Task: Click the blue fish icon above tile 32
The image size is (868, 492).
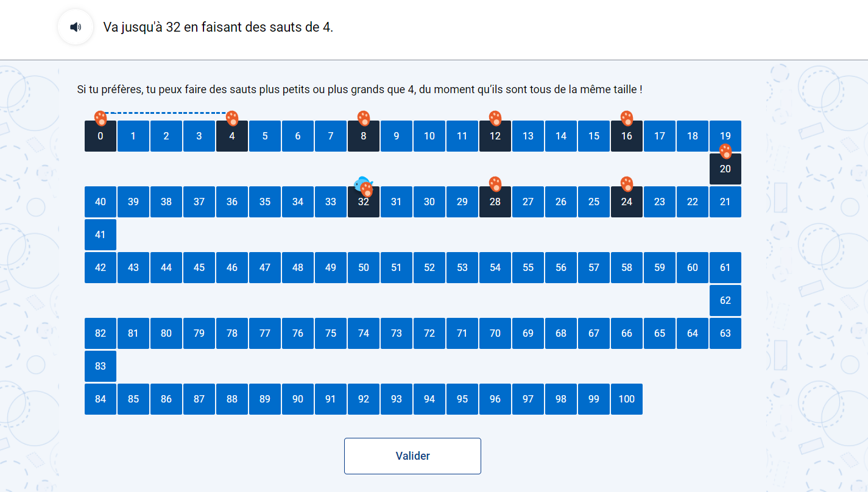Action: (362, 182)
